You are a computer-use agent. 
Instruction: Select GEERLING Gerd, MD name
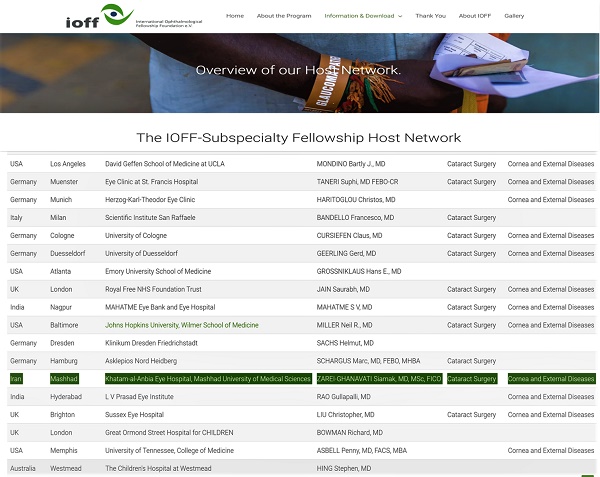[346, 254]
